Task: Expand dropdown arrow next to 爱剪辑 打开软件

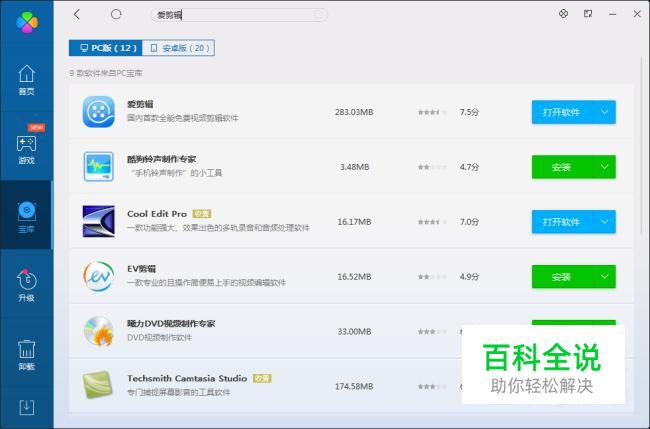Action: [604, 112]
